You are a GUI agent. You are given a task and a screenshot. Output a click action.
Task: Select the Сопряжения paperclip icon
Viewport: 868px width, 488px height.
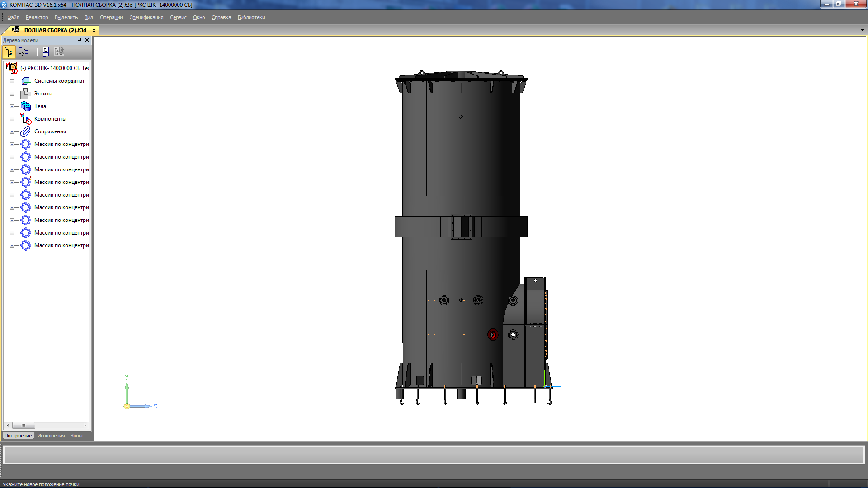(26, 131)
